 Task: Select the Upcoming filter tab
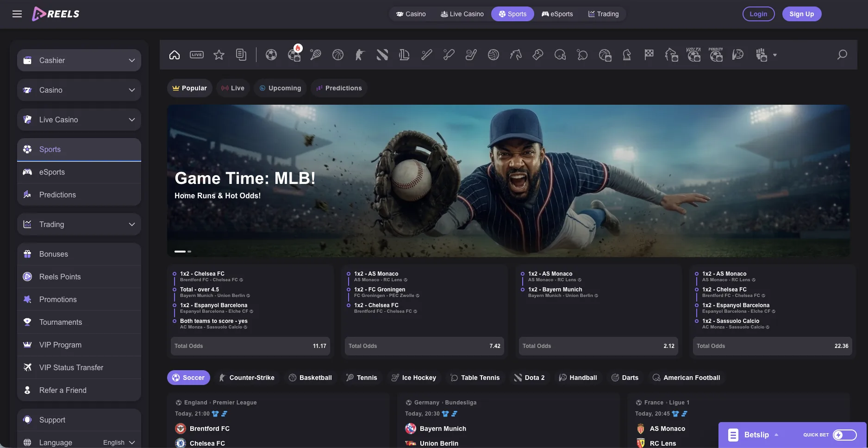pos(280,88)
